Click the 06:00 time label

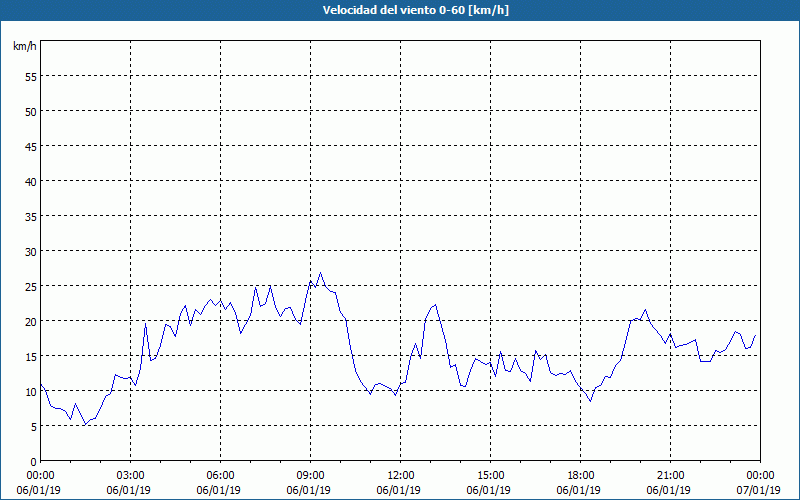coord(220,476)
